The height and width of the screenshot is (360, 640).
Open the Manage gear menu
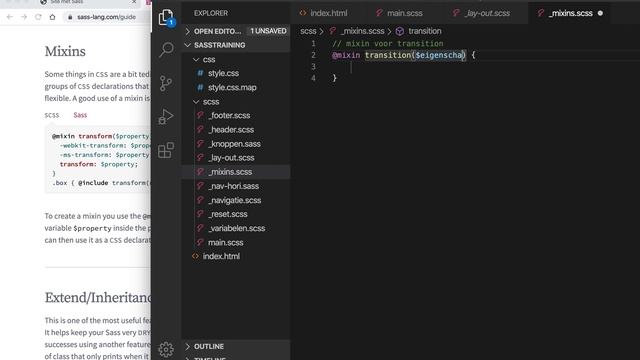(x=166, y=349)
